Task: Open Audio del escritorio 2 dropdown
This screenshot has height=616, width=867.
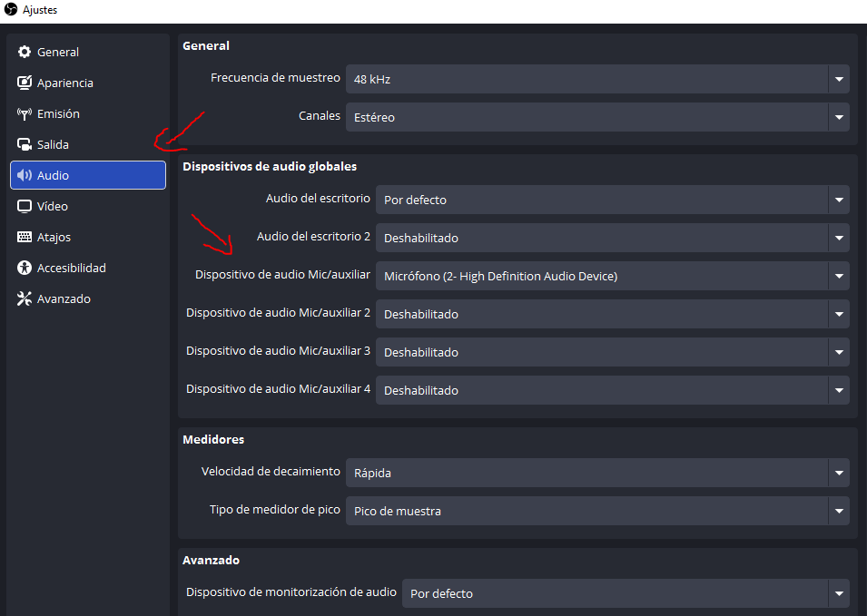Action: [x=613, y=238]
